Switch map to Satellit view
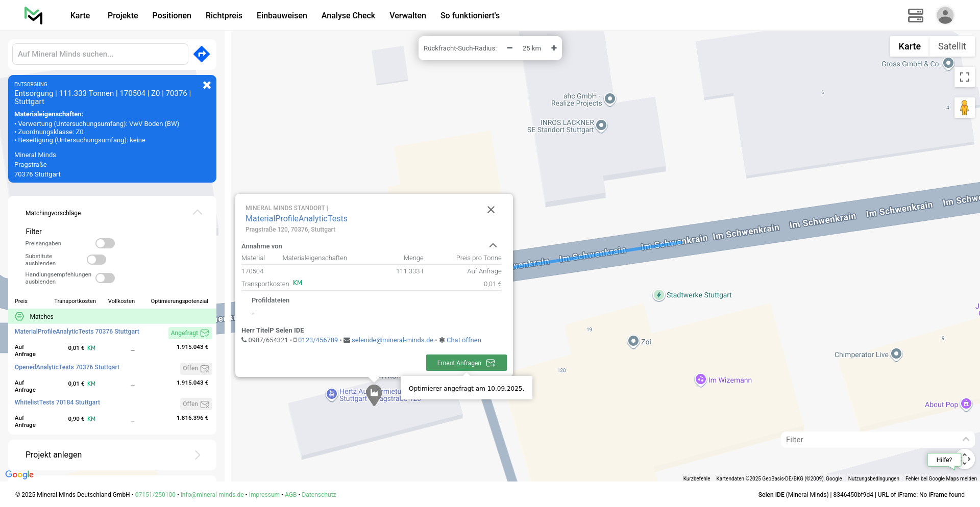 click(951, 46)
